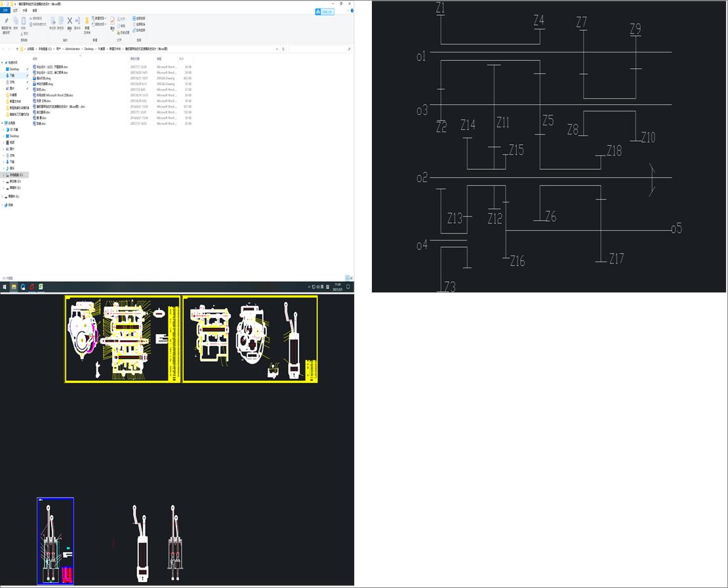Open the dropdown arrow under Properties
Viewport: 728px width, 588px height.
(112, 31)
